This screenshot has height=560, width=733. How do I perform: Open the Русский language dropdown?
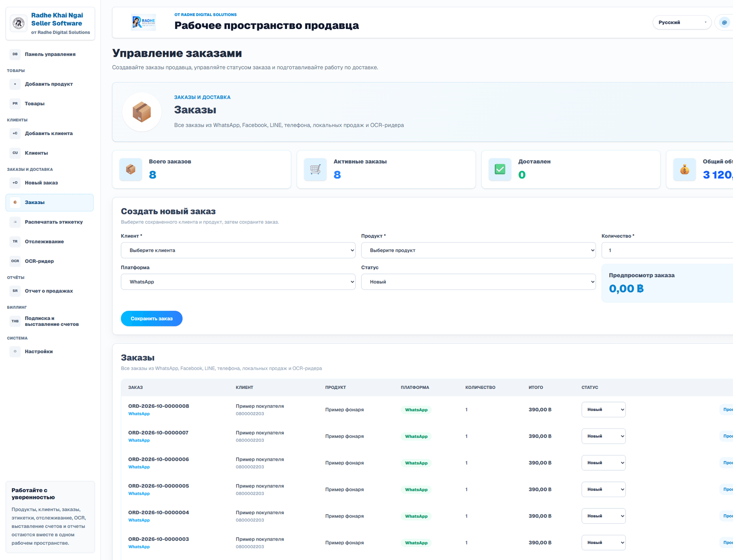(x=682, y=23)
